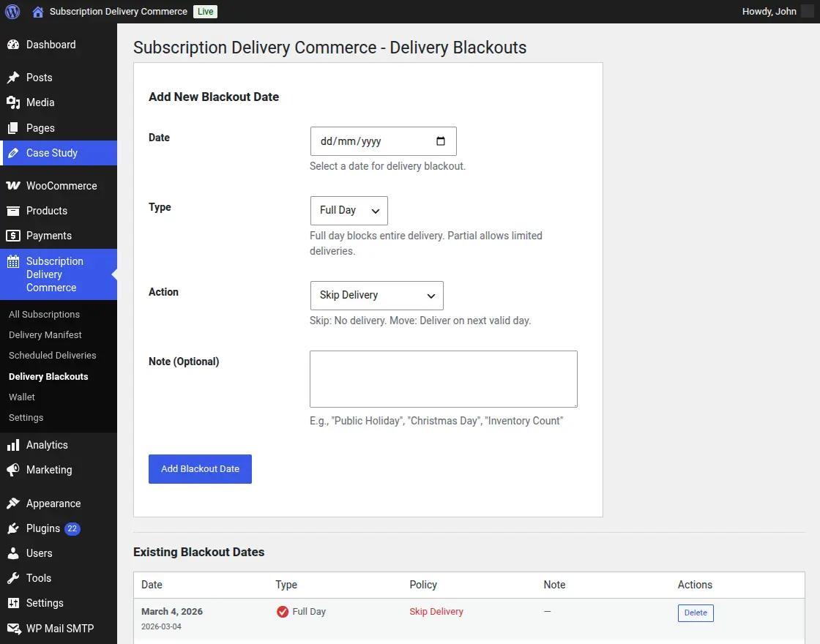The image size is (820, 644).
Task: Open the Type dropdown set to Full Day
Action: pos(348,210)
